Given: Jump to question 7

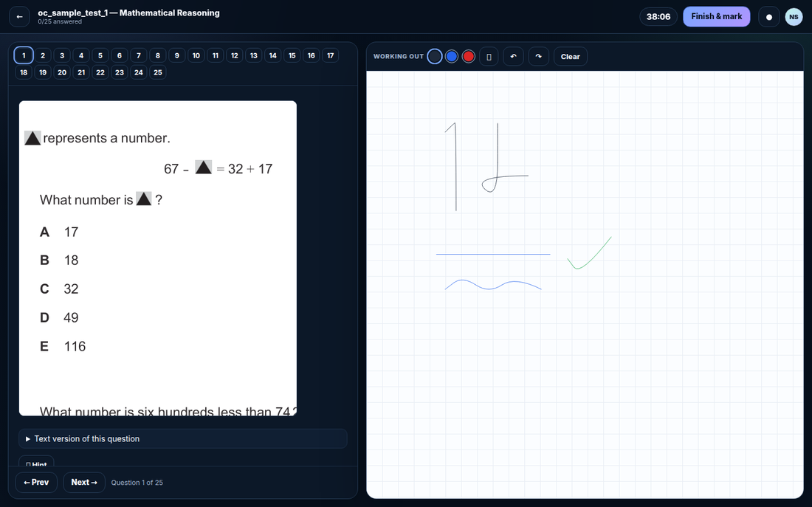Looking at the screenshot, I should click(x=139, y=55).
